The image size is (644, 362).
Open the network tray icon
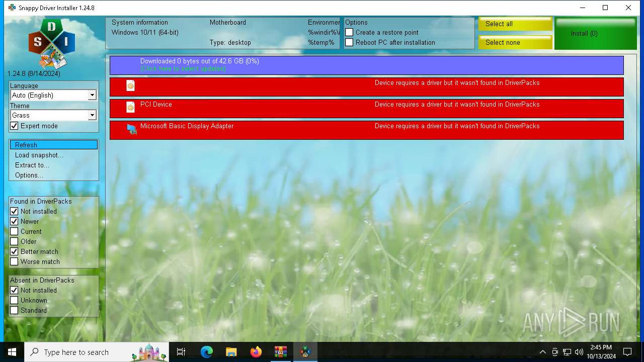click(567, 352)
